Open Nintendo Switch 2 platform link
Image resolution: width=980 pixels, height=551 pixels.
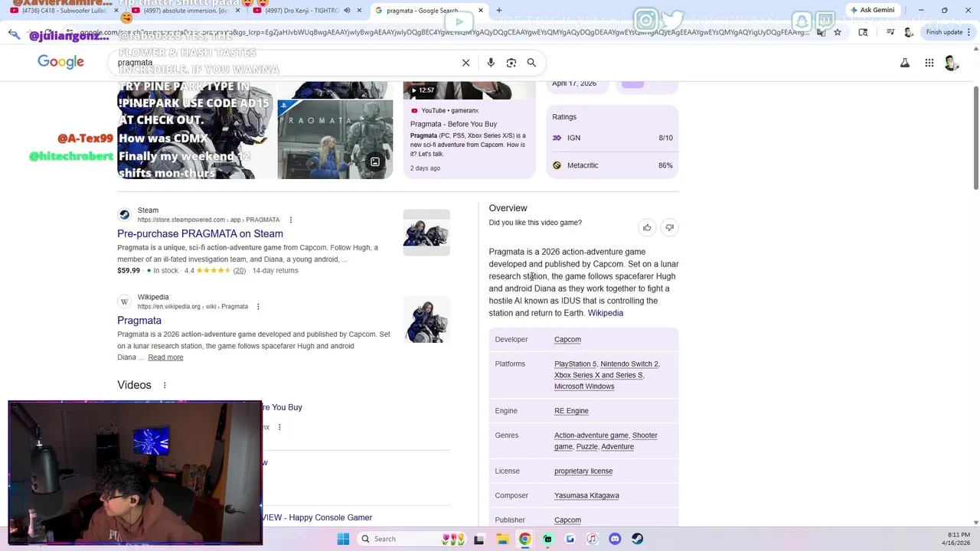629,364
